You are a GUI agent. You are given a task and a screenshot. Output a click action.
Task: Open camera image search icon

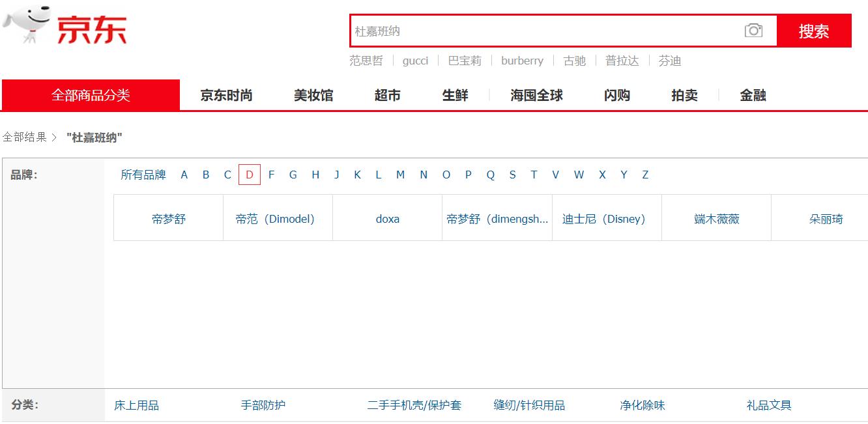[753, 31]
